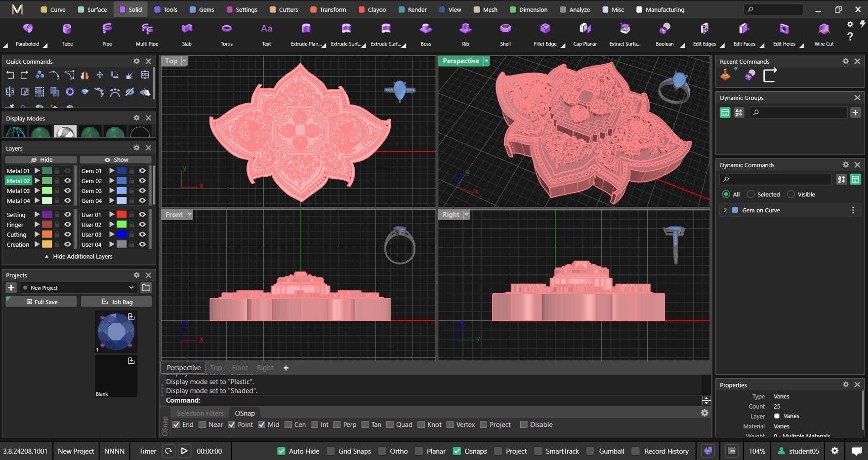Open the Perspective viewport dropdown arrow
This screenshot has height=460, width=868.
pyautogui.click(x=486, y=61)
